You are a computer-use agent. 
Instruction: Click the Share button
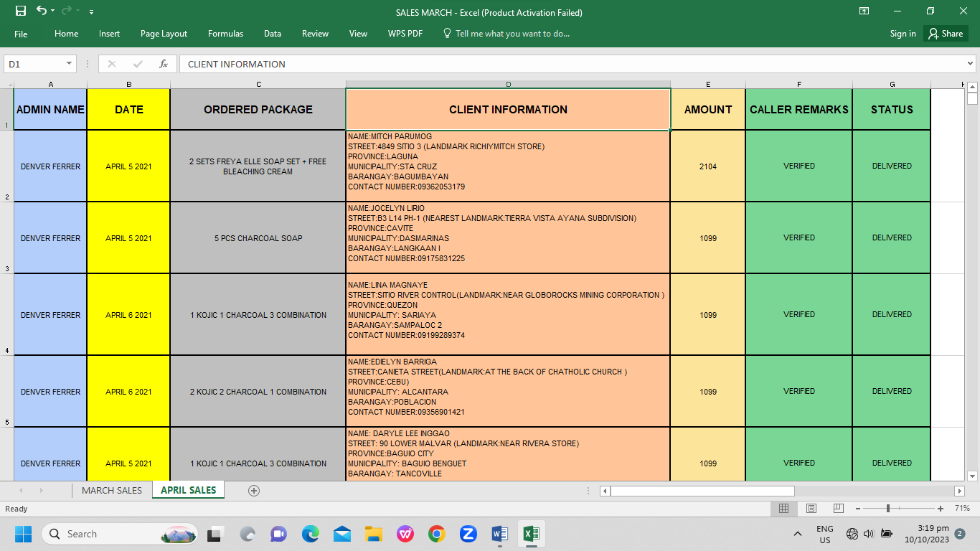946,34
